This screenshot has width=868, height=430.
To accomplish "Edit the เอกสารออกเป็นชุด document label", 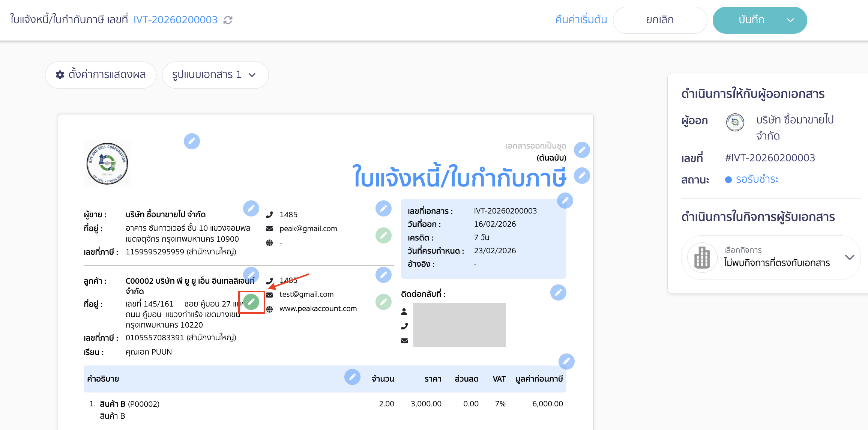I will tap(582, 150).
